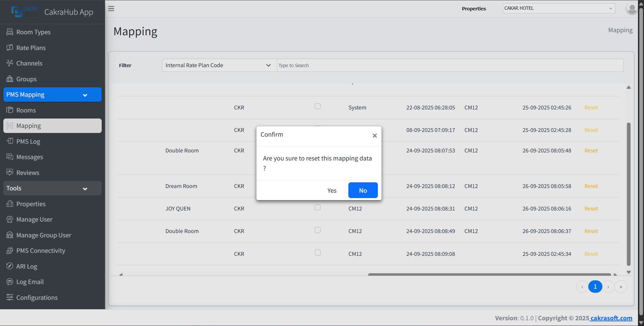The image size is (644, 326).
Task: Click the Reviews icon in sidebar
Action: point(10,173)
